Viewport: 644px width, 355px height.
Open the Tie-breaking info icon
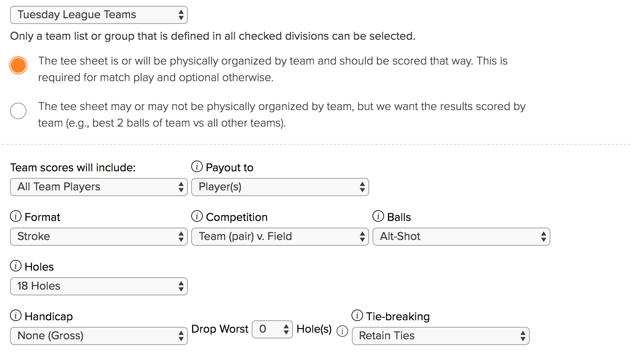coord(357,315)
